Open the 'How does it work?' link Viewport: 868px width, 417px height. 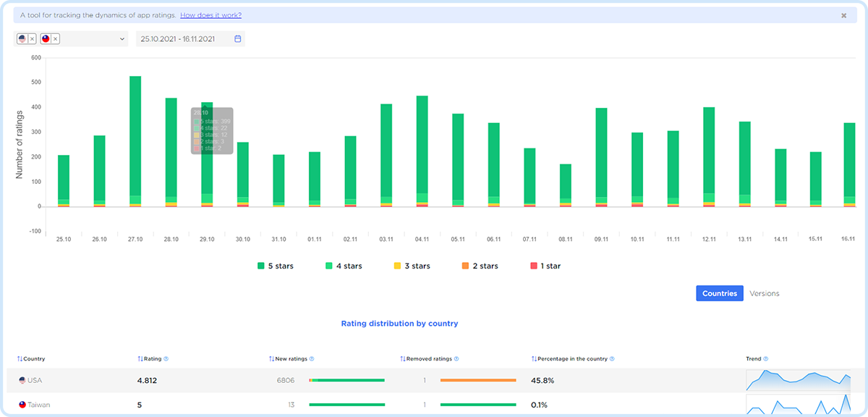[210, 15]
